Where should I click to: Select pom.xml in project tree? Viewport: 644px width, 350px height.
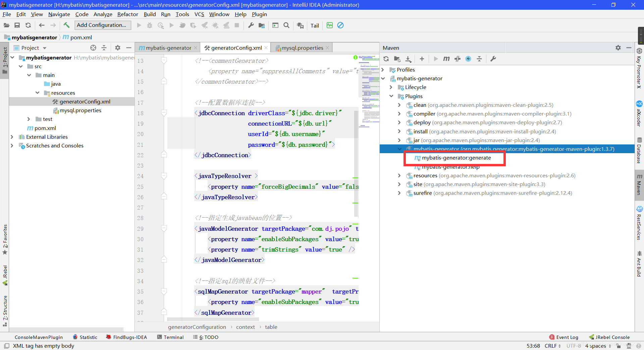45,128
